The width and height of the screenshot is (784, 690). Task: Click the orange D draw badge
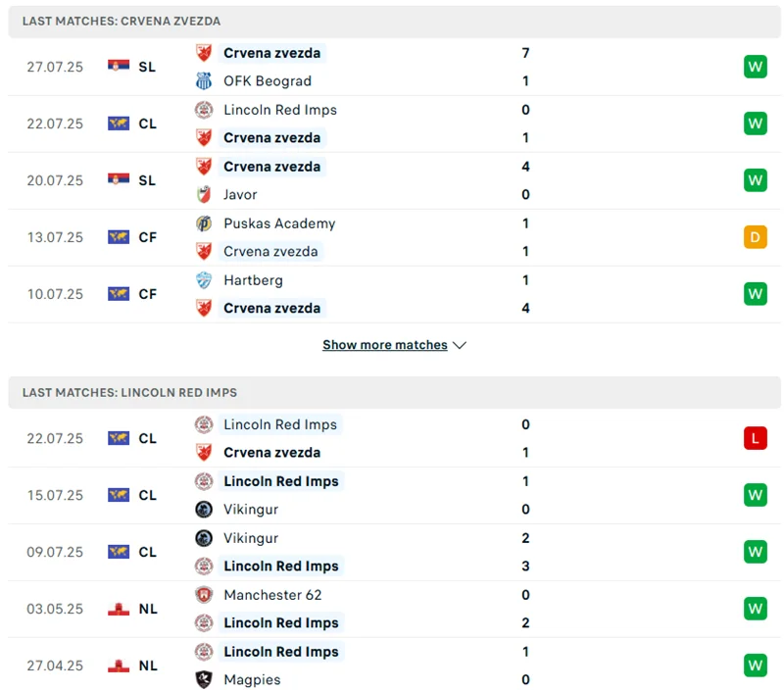(755, 237)
